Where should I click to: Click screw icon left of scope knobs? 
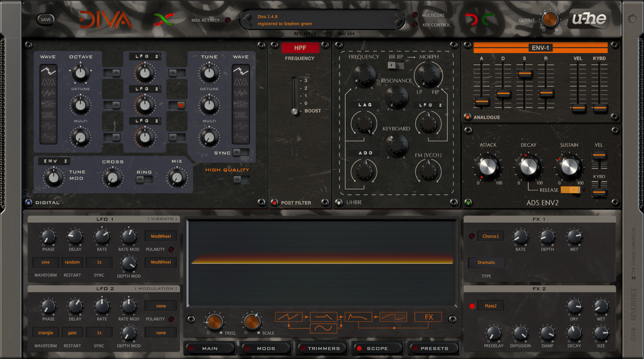click(191, 319)
